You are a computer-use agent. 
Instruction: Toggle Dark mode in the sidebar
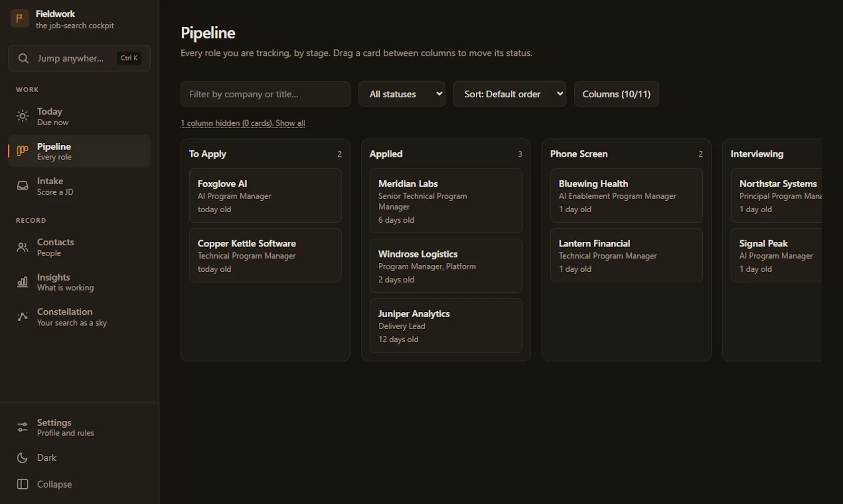79,458
